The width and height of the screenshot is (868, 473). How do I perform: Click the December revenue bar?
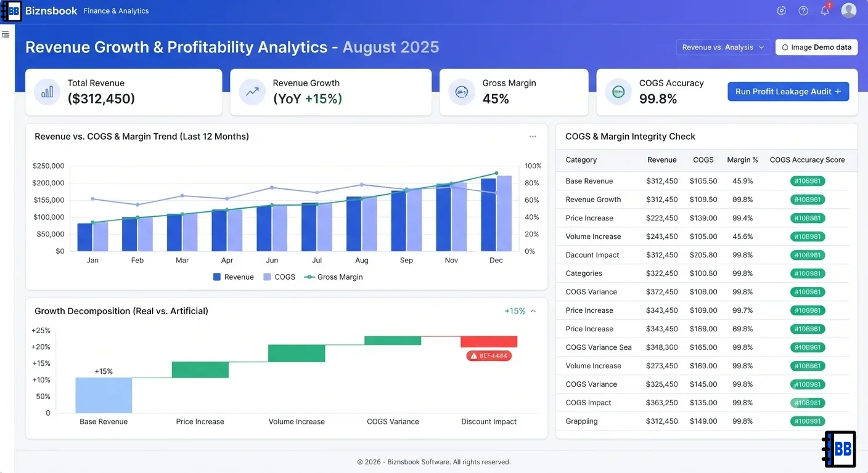[488, 214]
